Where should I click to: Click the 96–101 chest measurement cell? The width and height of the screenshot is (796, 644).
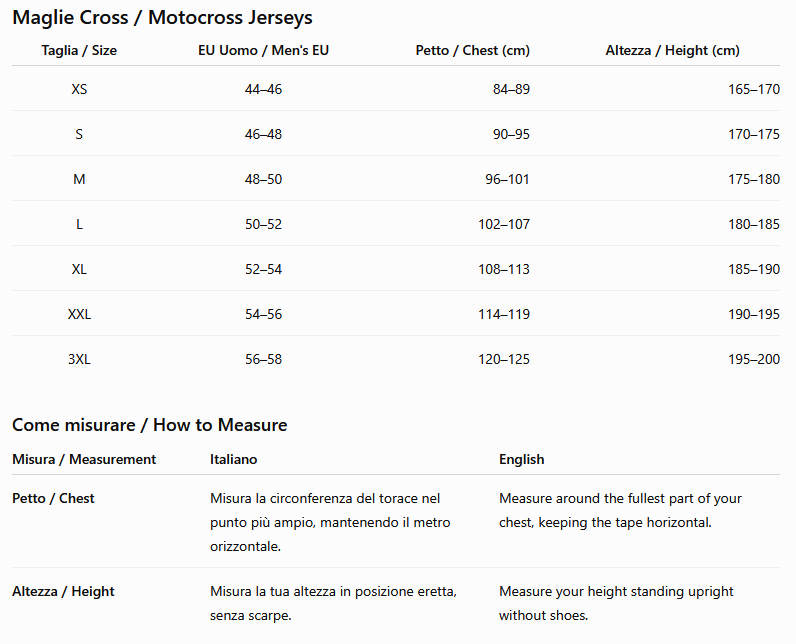click(x=507, y=179)
